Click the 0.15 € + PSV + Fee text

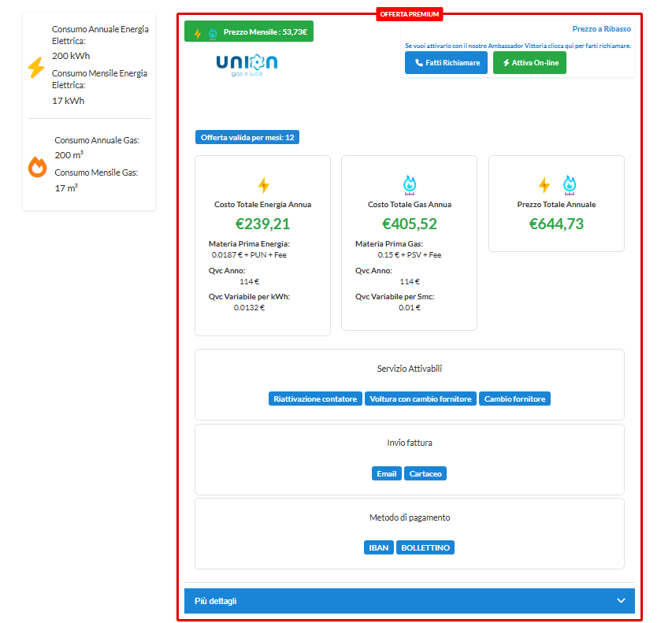coord(410,255)
